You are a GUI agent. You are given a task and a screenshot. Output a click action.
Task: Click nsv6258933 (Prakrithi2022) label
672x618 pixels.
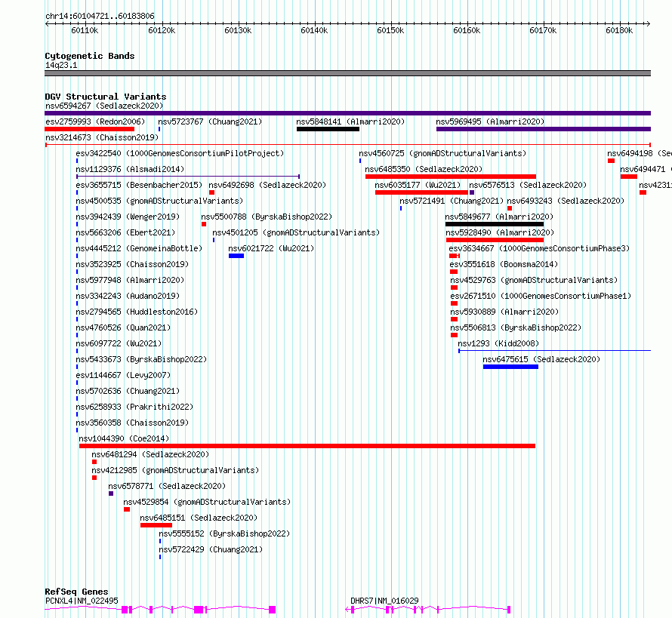134,407
